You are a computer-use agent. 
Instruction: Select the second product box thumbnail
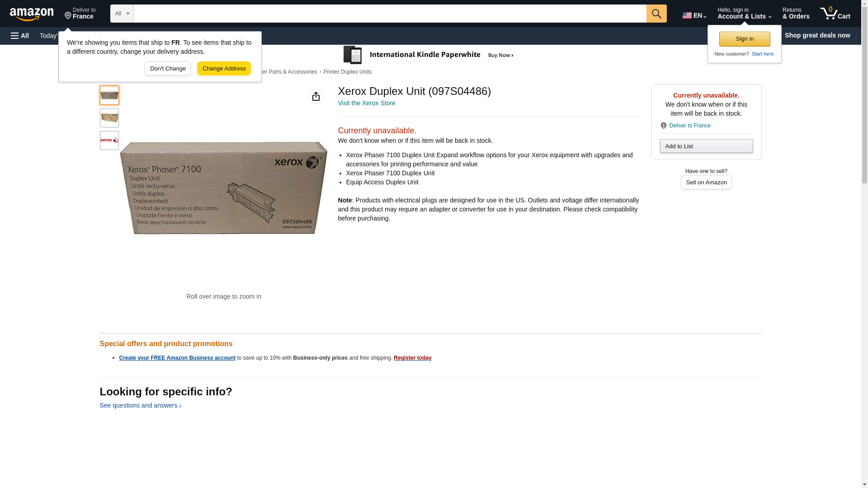click(x=109, y=118)
